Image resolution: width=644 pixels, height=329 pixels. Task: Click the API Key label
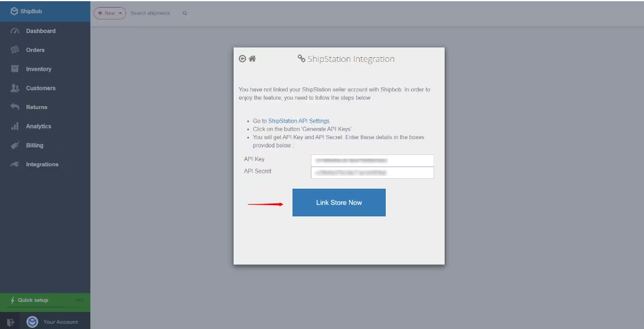tap(254, 159)
